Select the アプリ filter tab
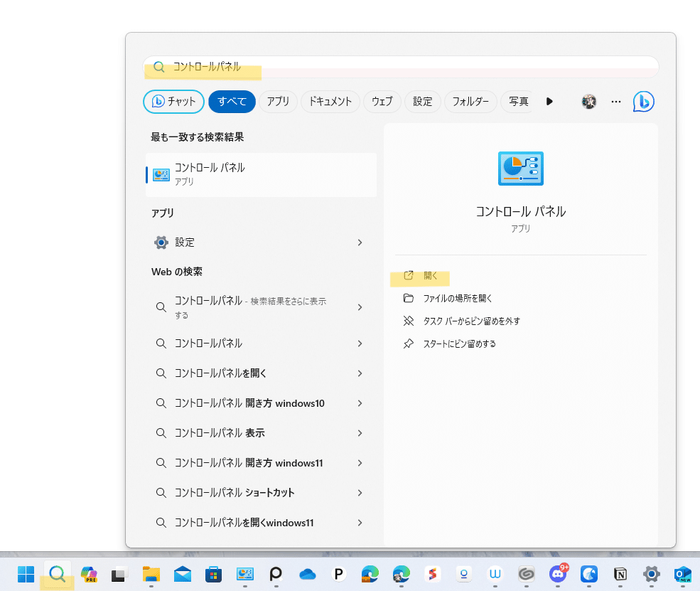 point(278,102)
